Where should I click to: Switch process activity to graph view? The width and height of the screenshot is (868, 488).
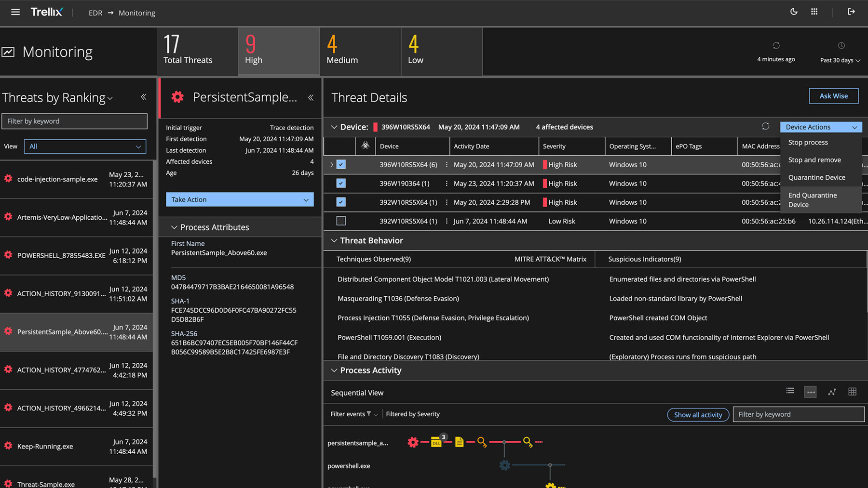[832, 392]
